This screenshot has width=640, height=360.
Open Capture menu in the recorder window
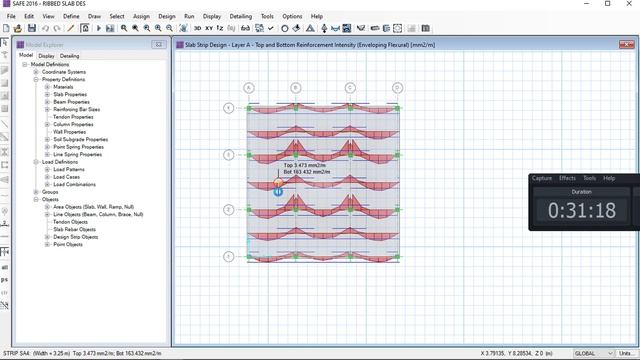pos(542,178)
